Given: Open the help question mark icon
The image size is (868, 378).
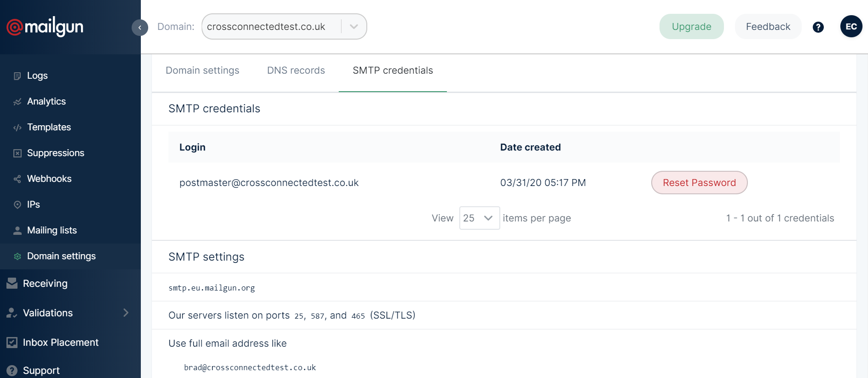Looking at the screenshot, I should (x=818, y=27).
